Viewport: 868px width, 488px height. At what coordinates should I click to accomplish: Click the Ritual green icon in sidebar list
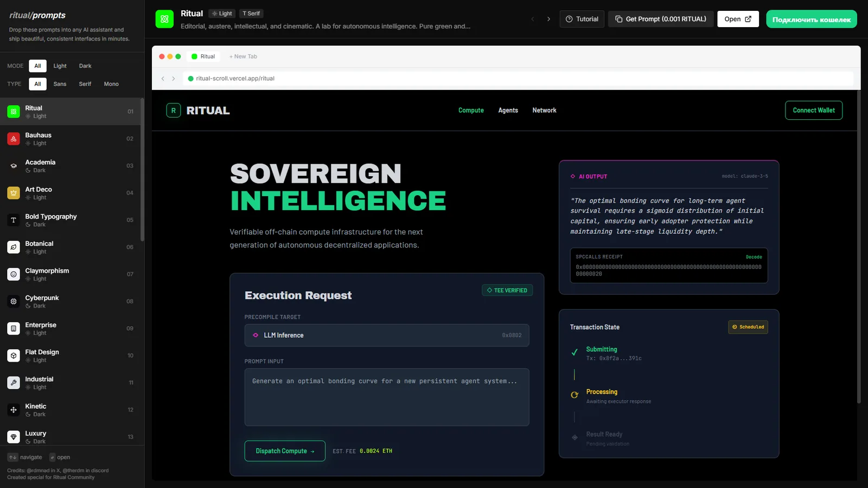coord(14,112)
